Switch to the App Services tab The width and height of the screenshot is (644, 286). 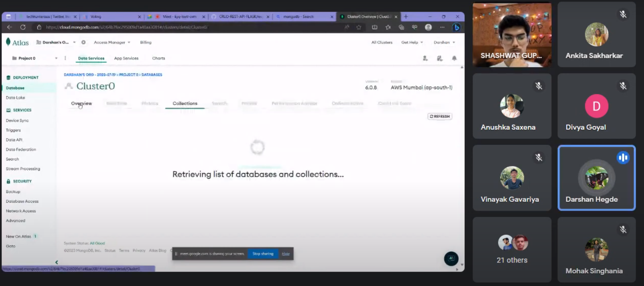pos(126,58)
